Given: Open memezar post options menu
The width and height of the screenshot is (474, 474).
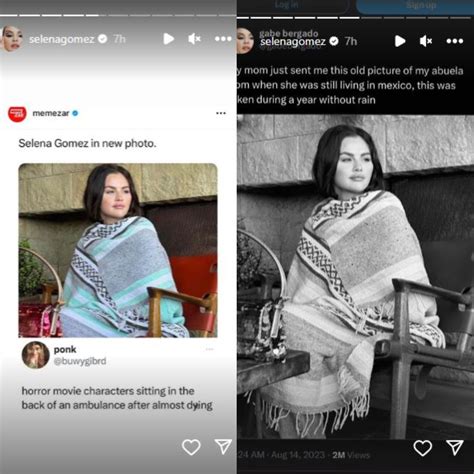Looking at the screenshot, I should [221, 113].
